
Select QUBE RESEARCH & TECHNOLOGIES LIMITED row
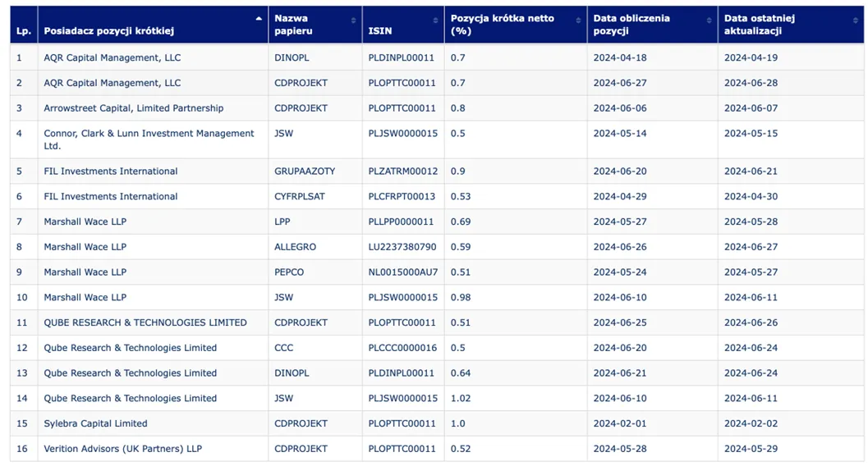[437, 322]
